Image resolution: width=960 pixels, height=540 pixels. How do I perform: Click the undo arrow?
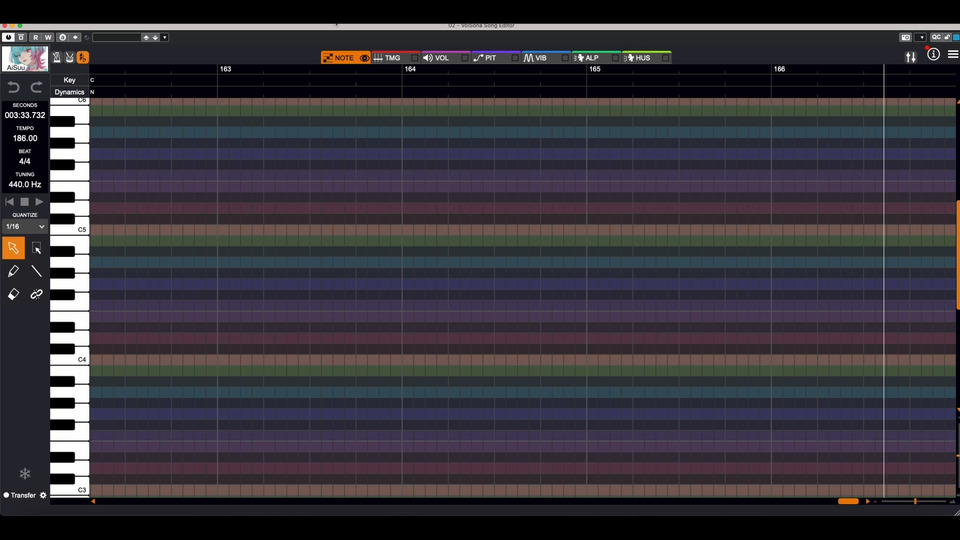tap(13, 87)
